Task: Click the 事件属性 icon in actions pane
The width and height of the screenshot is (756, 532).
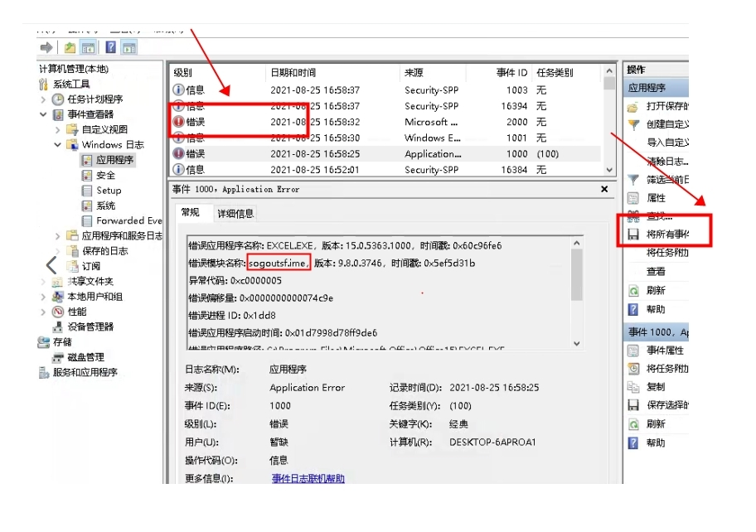Action: (x=633, y=351)
